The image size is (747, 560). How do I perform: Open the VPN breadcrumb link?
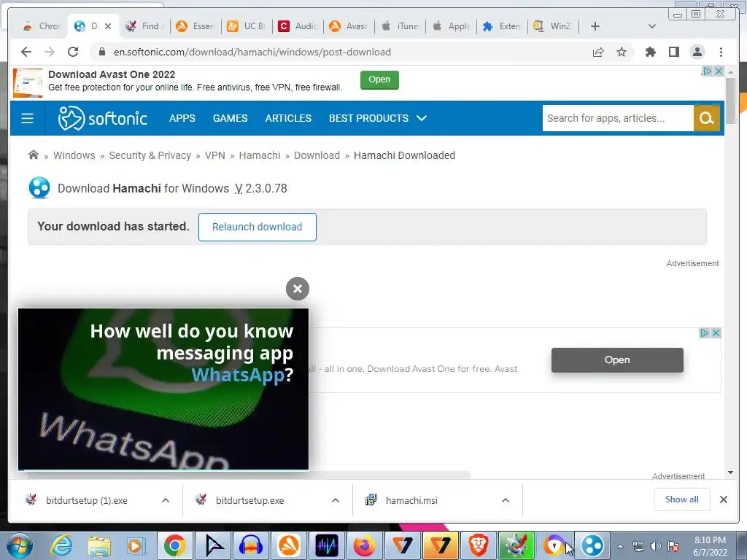tap(215, 155)
